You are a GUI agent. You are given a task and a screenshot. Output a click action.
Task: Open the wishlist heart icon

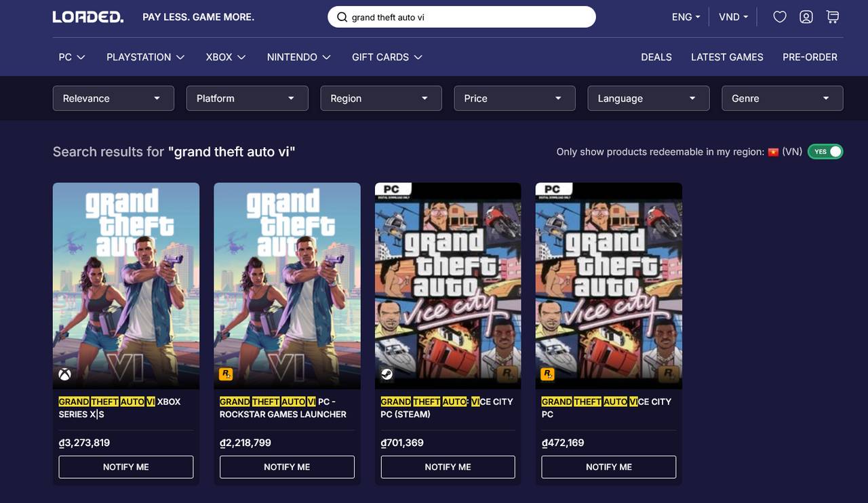pos(780,17)
